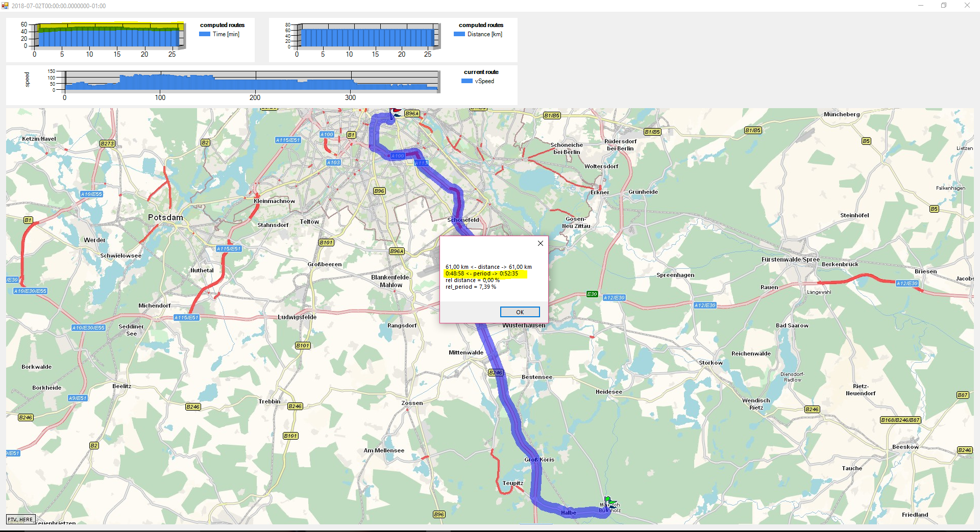Click the PTV, HERE copyright label
Screen dimensions: 980x532
[x=20, y=519]
